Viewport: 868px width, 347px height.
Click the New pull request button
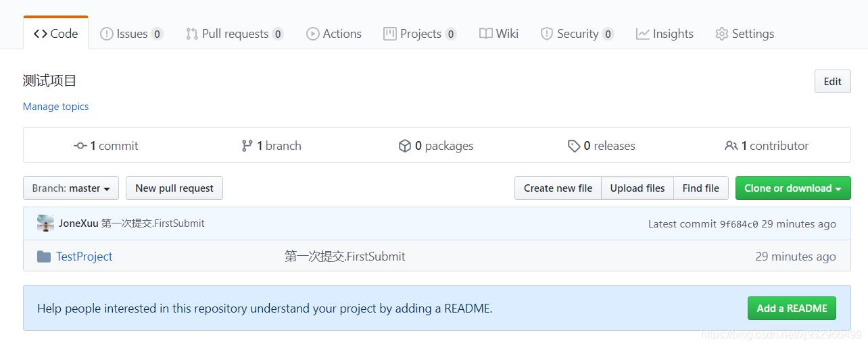(174, 188)
